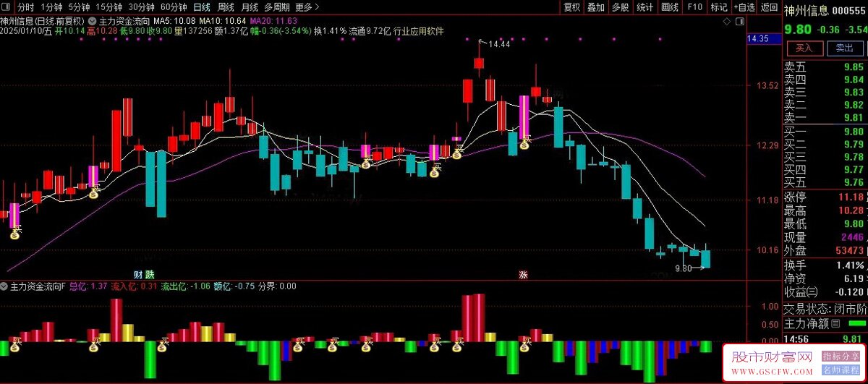Click the 行业应用软件 industry label
Viewport: 868px width, 384px height.
pyautogui.click(x=419, y=32)
